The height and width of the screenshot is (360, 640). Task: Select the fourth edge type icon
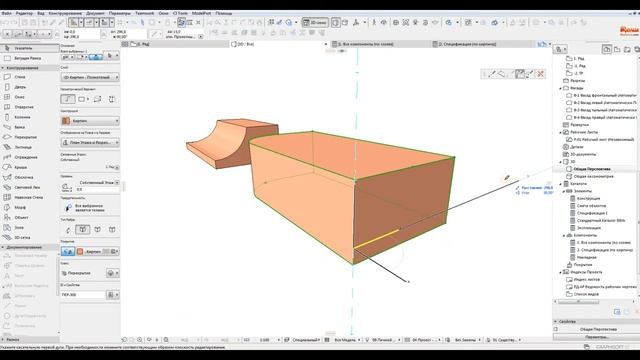112,229
